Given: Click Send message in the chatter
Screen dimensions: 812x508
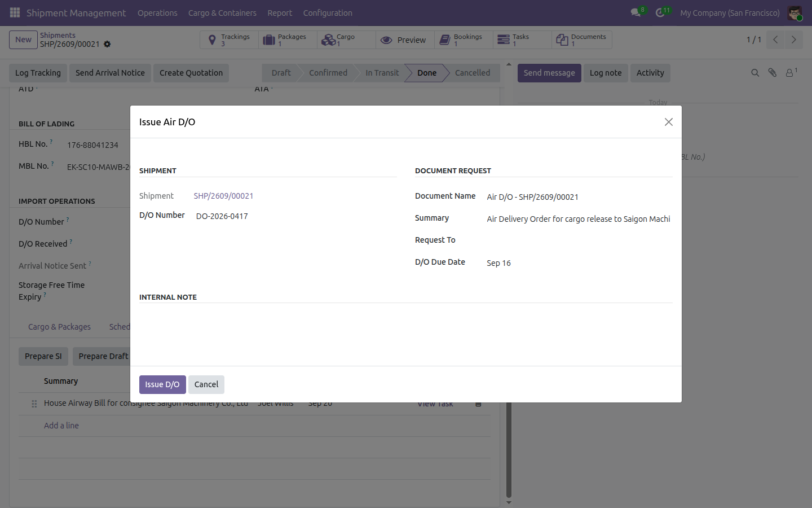Looking at the screenshot, I should tap(549, 73).
